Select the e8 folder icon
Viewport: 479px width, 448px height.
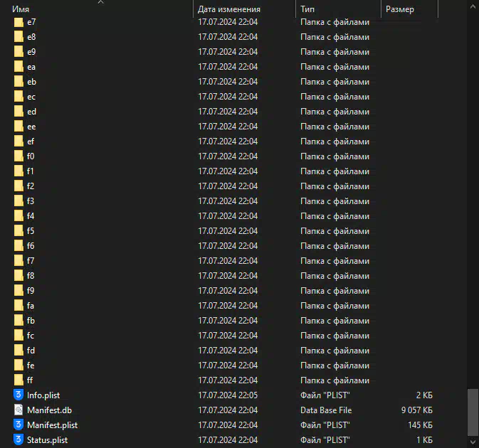(19, 37)
